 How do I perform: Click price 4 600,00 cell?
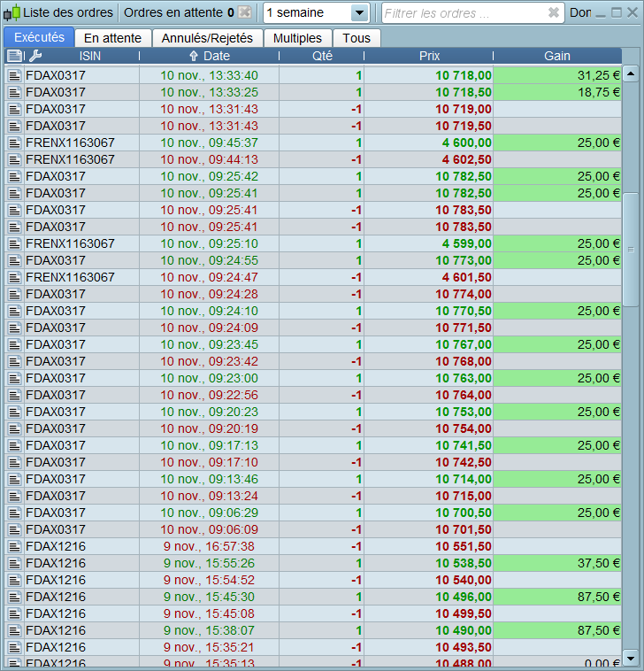point(428,143)
